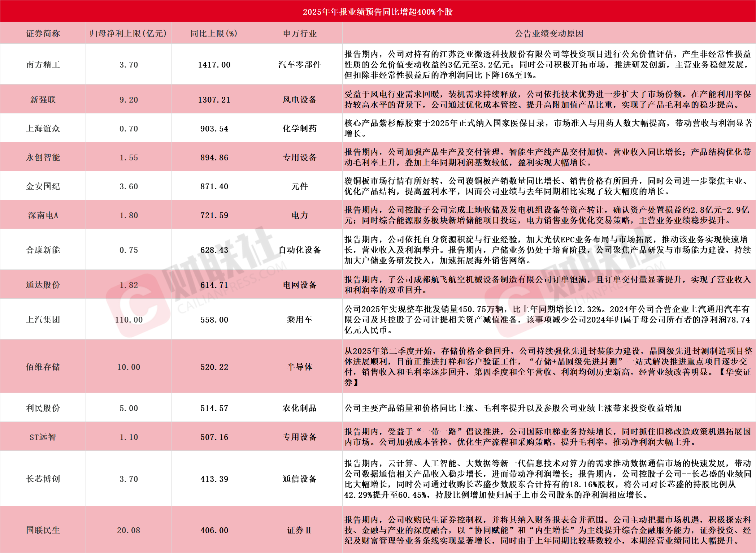Select the ST远智 stock name
The height and width of the screenshot is (553, 756).
click(42, 436)
